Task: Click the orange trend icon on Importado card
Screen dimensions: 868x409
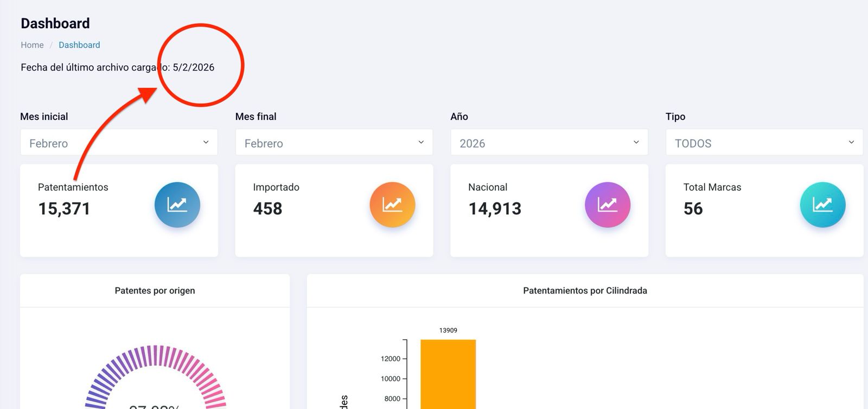Action: point(392,204)
